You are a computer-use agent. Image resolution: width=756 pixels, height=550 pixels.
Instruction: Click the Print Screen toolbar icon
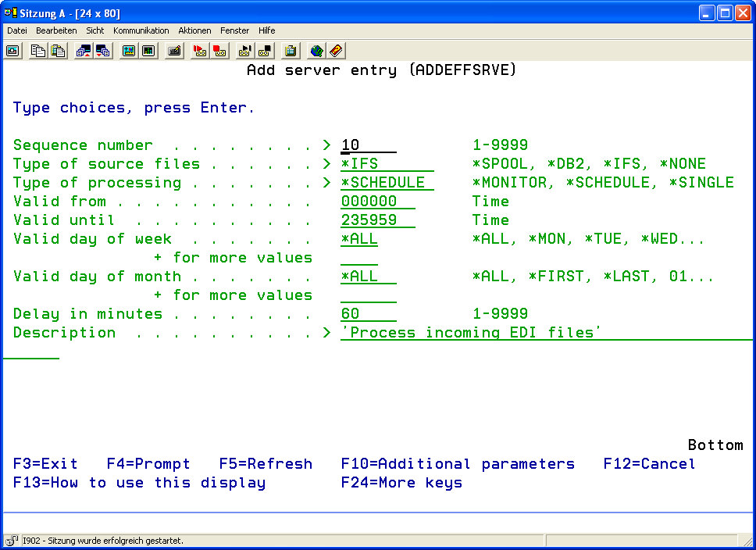coord(13,51)
